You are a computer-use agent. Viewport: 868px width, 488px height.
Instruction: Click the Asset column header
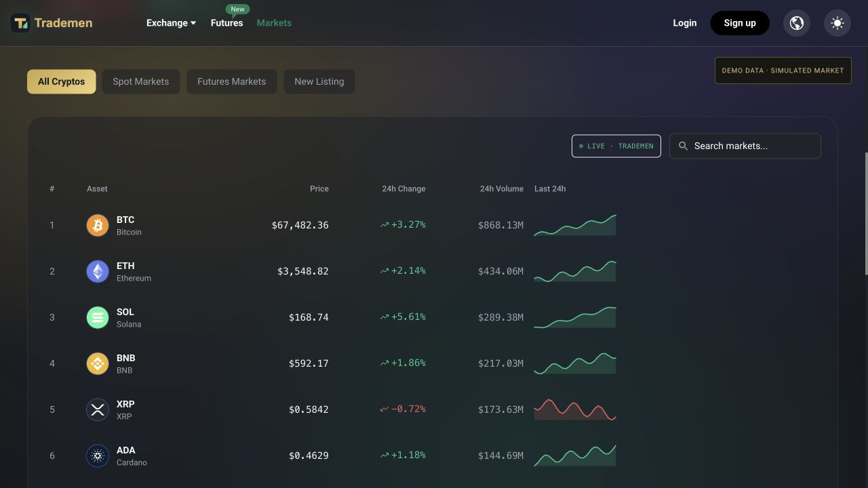97,189
